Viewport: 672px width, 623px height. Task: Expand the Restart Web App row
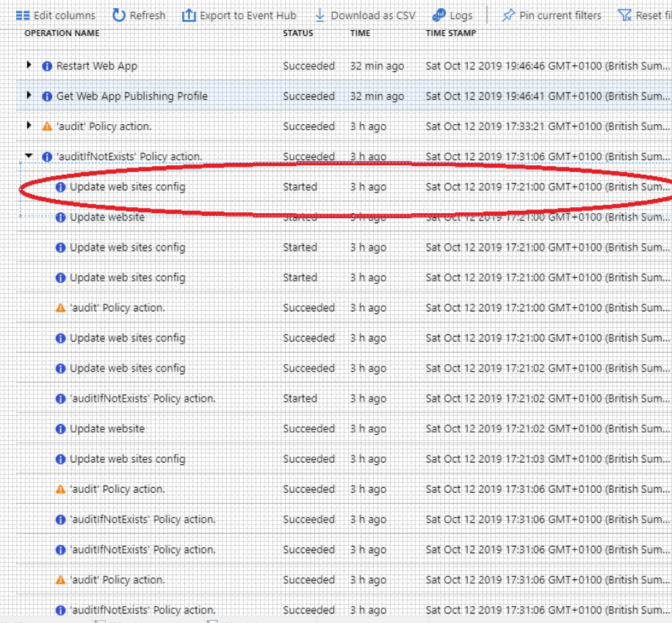[x=30, y=65]
